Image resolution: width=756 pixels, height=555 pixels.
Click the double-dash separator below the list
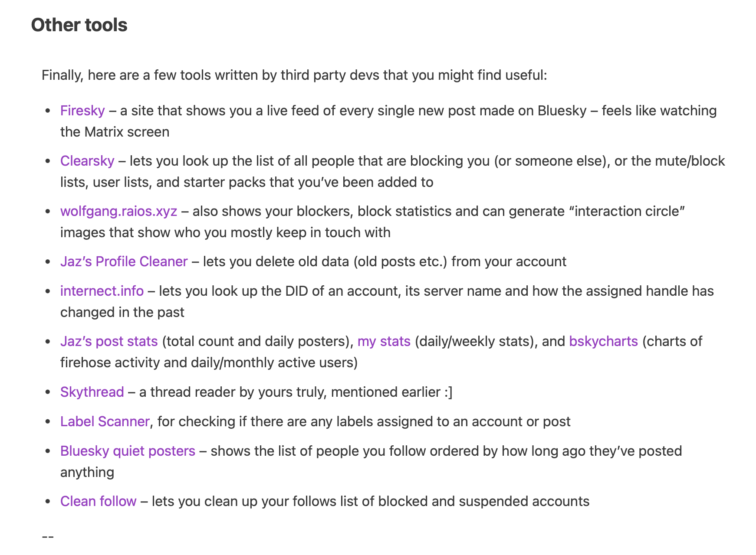[48, 537]
